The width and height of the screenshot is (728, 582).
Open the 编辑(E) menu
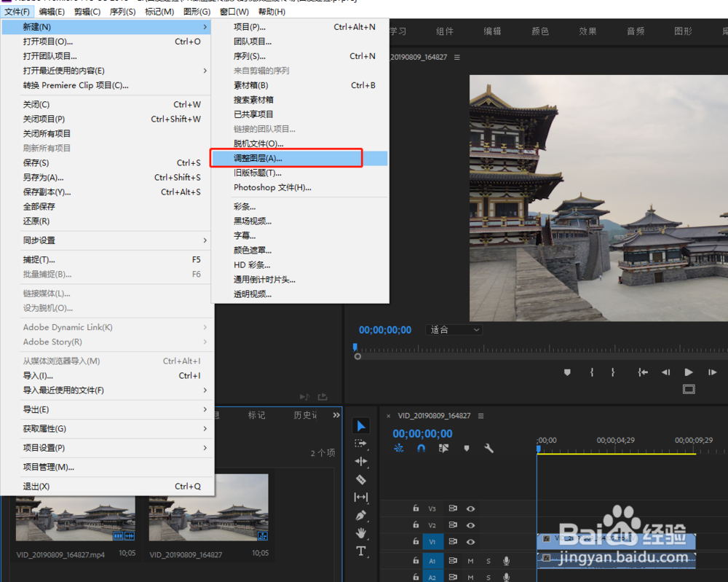click(x=52, y=12)
